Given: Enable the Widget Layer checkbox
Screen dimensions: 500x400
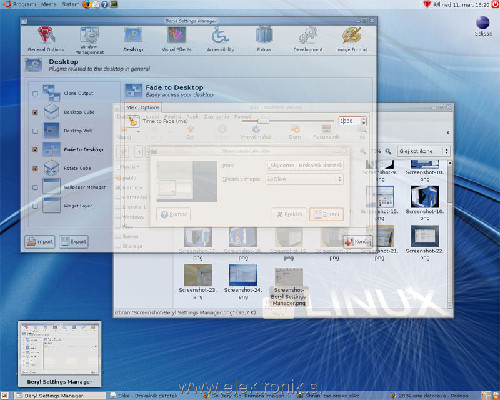Looking at the screenshot, I should (35, 206).
